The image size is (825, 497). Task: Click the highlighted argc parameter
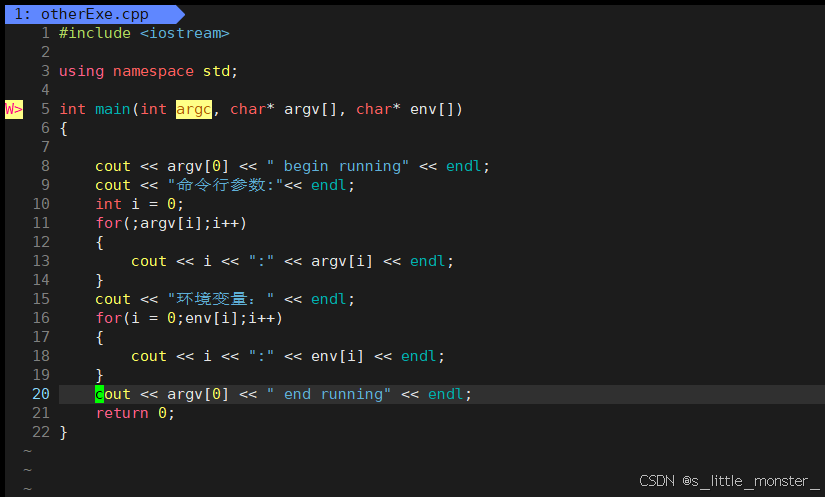(x=194, y=109)
